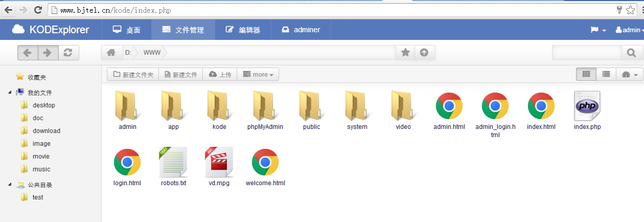The height and width of the screenshot is (222, 644).
Task: Switch to icon grid view
Action: pos(586,74)
